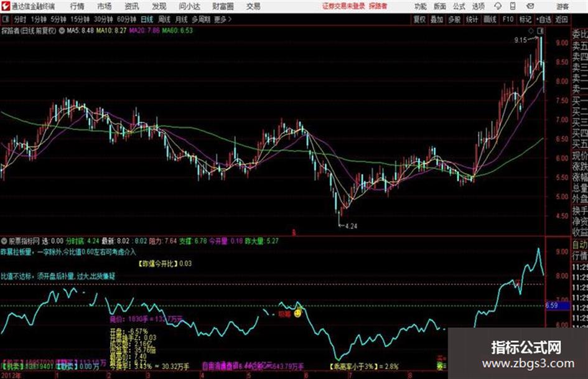Toggle the side panel icon at chart corner

(540, 30)
